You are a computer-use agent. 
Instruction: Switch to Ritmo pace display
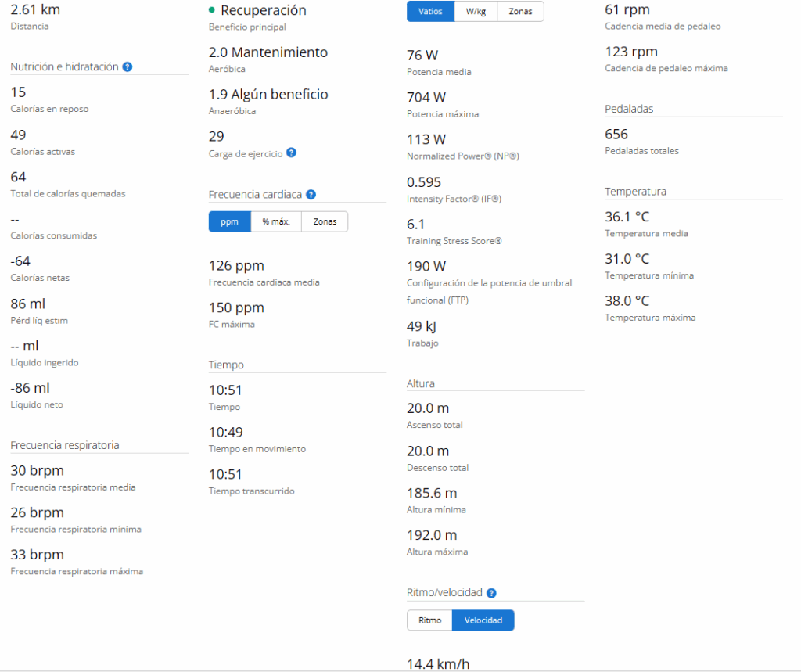(429, 620)
